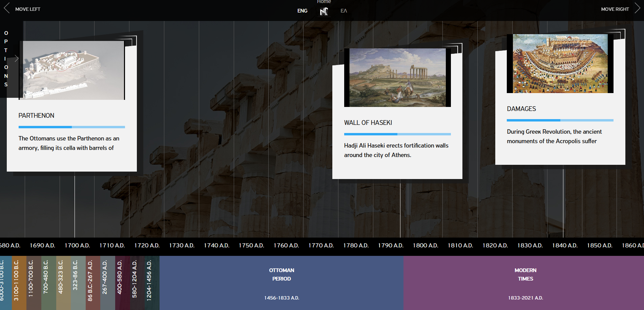644x310 pixels.
Task: Click the PARTHENON card title
Action: (x=36, y=116)
